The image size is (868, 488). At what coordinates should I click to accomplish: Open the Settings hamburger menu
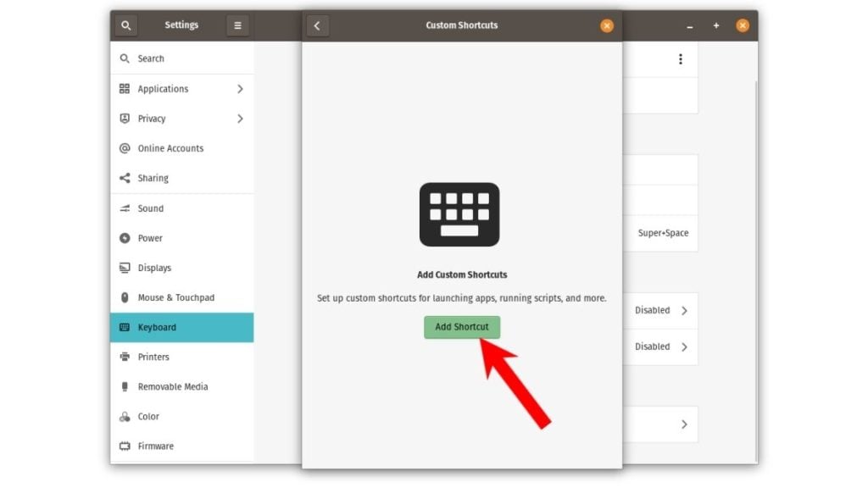[237, 25]
